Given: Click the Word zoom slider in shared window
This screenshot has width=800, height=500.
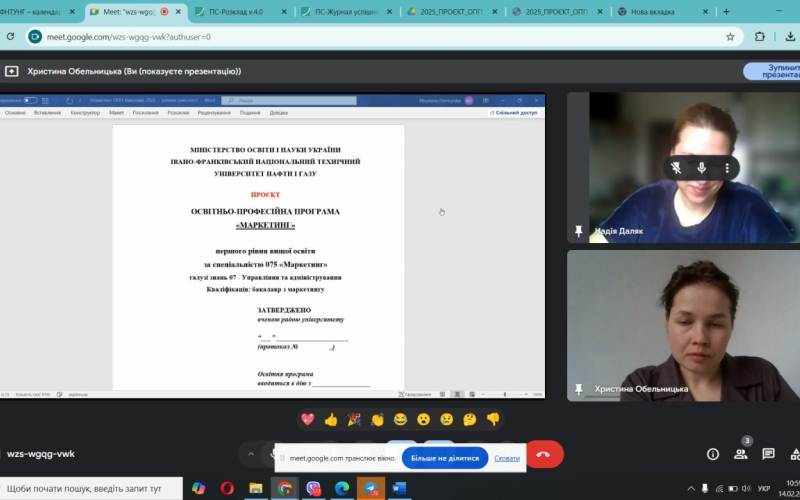Looking at the screenshot, I should click(505, 394).
